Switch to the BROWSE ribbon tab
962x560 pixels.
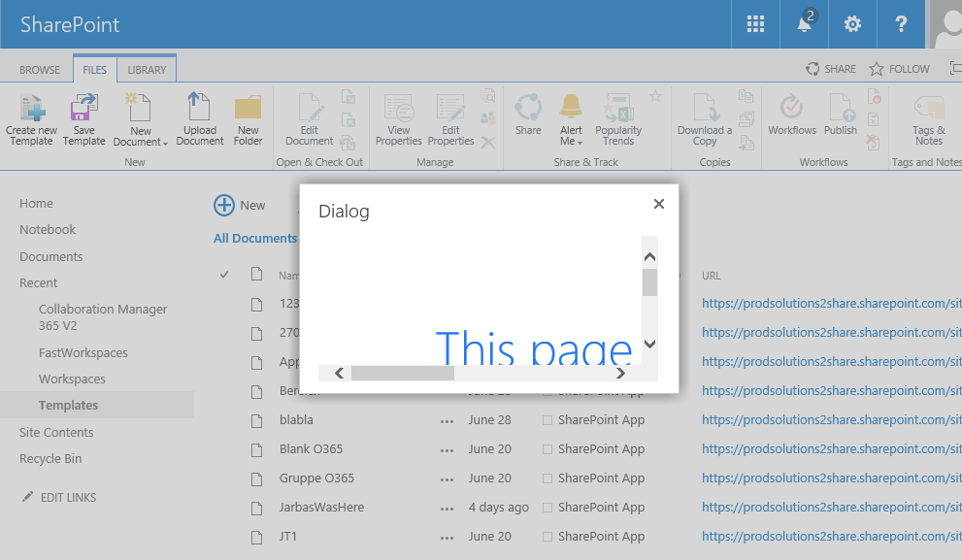pos(39,70)
